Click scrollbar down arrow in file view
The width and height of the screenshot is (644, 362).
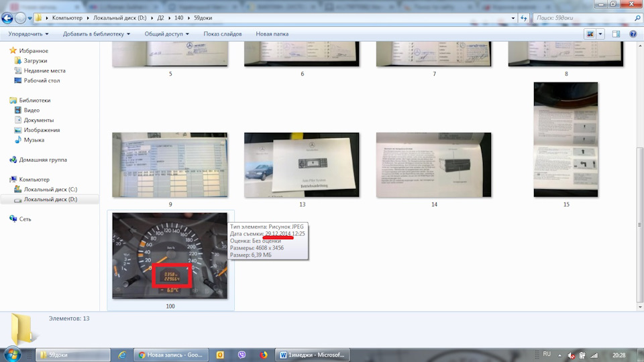tap(640, 307)
